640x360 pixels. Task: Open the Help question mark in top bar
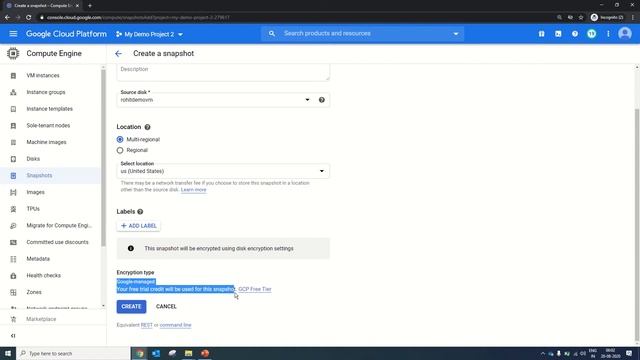point(575,34)
